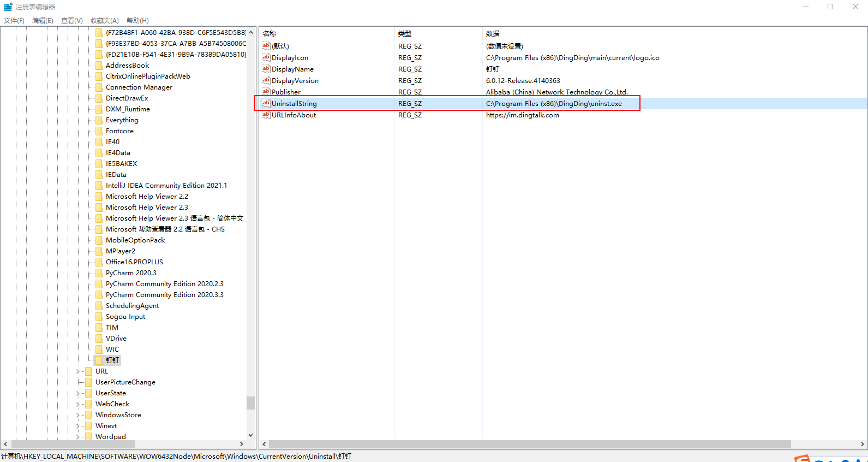Click the folder icon of AddressBook
This screenshot has height=462, width=868.
pos(99,66)
